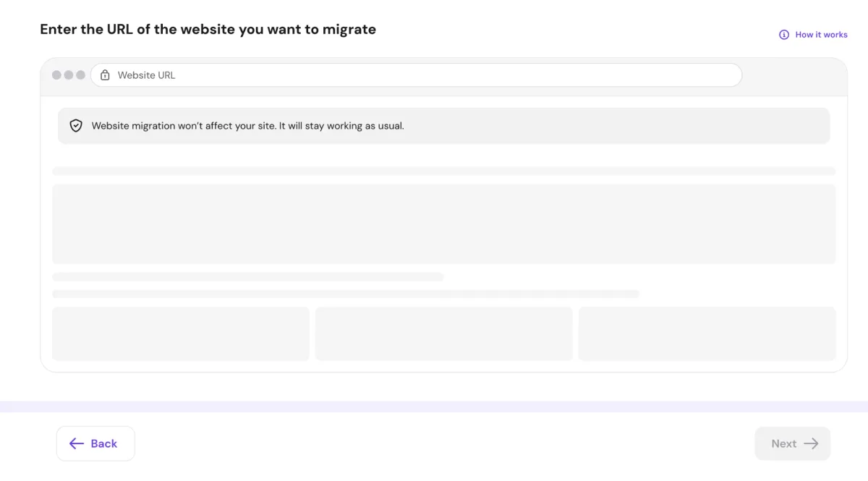Click the Next button

point(793,443)
